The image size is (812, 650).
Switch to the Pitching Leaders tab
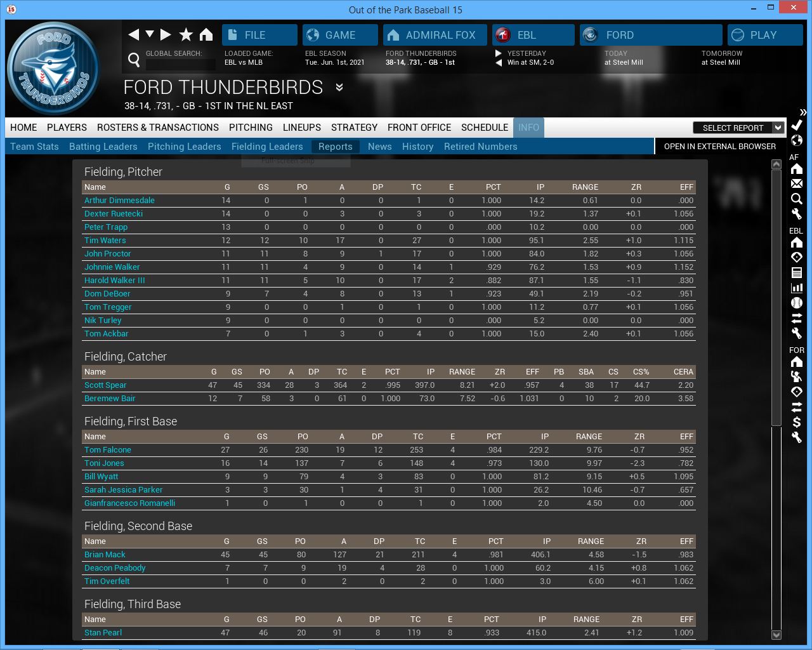click(184, 147)
